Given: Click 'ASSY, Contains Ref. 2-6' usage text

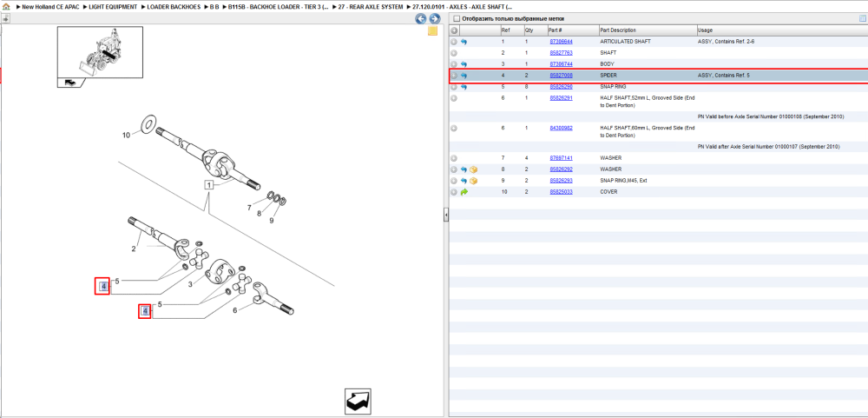Looking at the screenshot, I should pos(727,42).
